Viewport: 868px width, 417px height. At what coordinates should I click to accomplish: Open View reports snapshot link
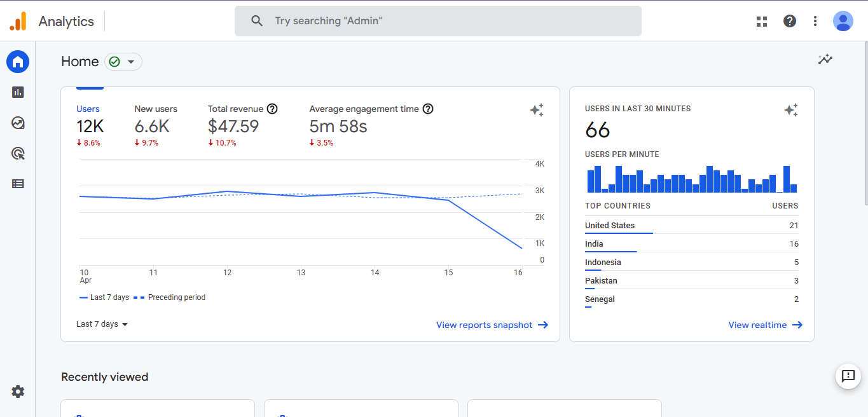point(492,325)
